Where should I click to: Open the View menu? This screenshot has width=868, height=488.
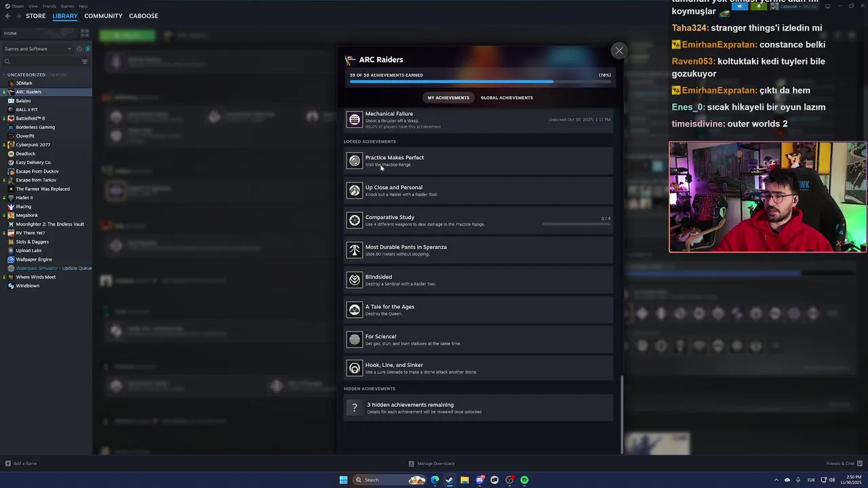pos(33,6)
